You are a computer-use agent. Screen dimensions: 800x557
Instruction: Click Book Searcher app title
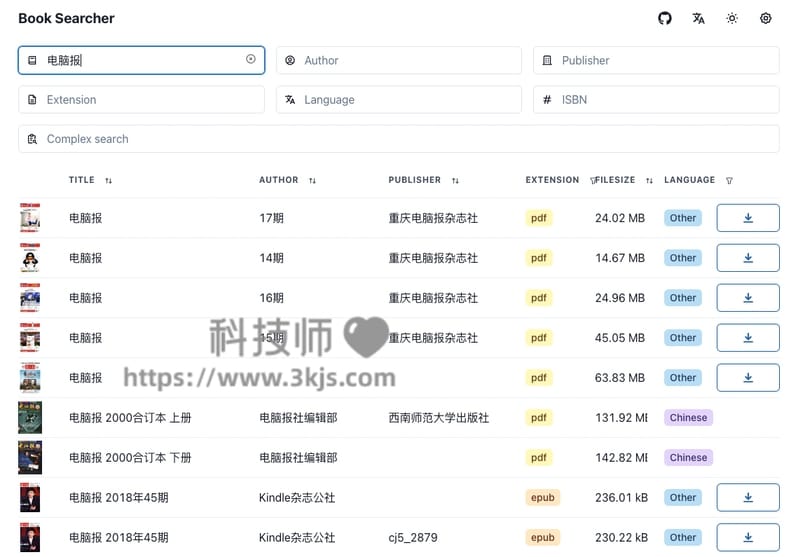(x=66, y=18)
